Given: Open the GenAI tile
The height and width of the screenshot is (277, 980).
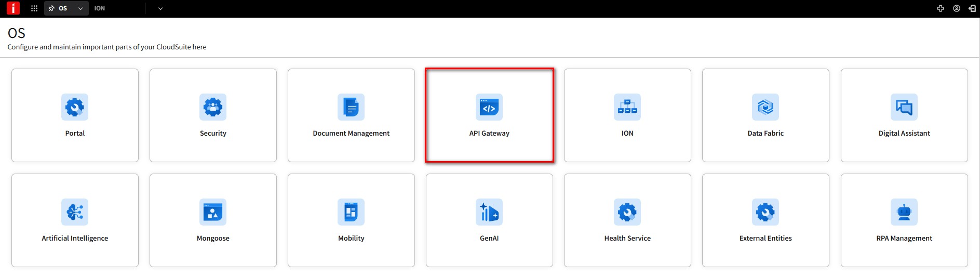Looking at the screenshot, I should coord(489,220).
